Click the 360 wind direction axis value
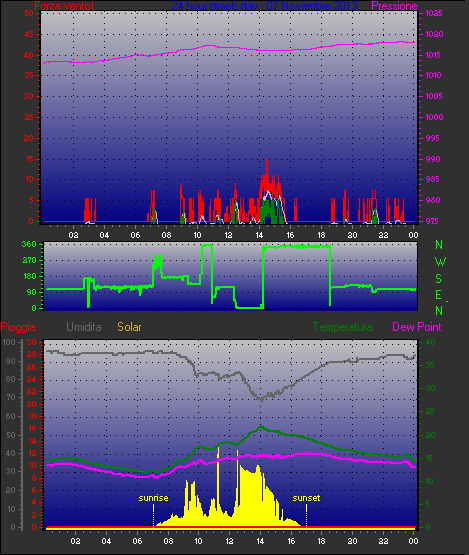Screen dimensions: 469x555 (x=29, y=244)
